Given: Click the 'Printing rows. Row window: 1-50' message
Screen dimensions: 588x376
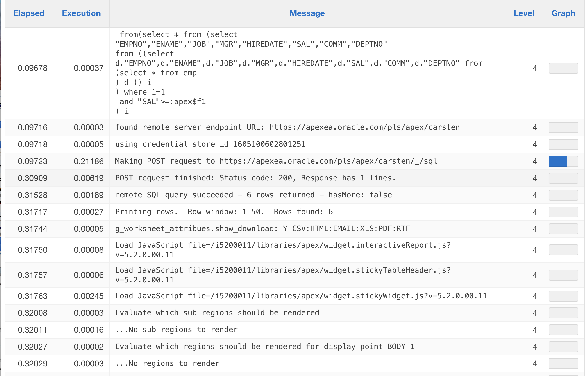Looking at the screenshot, I should [224, 212].
